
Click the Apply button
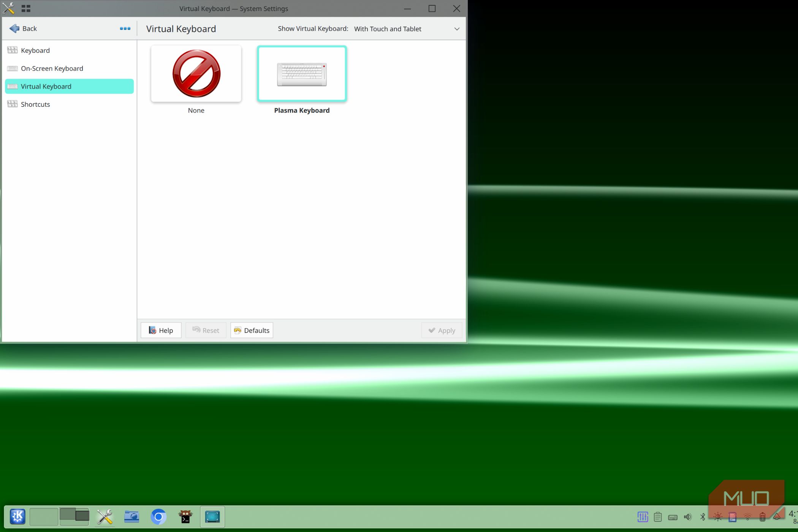[442, 330]
